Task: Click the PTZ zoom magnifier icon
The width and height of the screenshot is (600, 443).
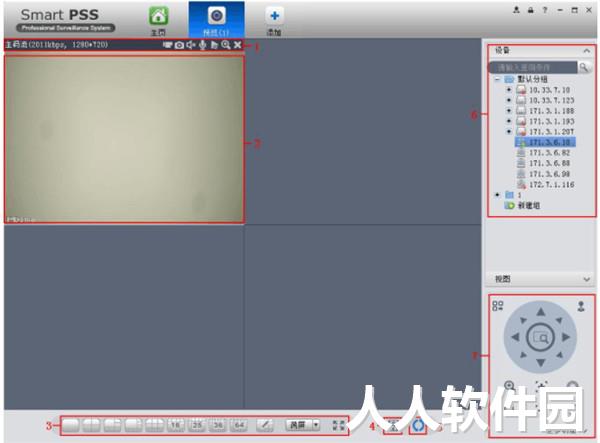Action: click(509, 386)
